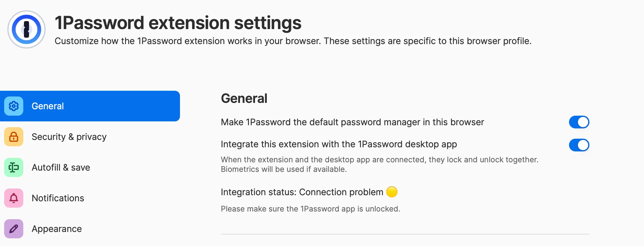Click the pink Notifications bell icon
Viewport: 644px width, 246px height.
(x=14, y=198)
